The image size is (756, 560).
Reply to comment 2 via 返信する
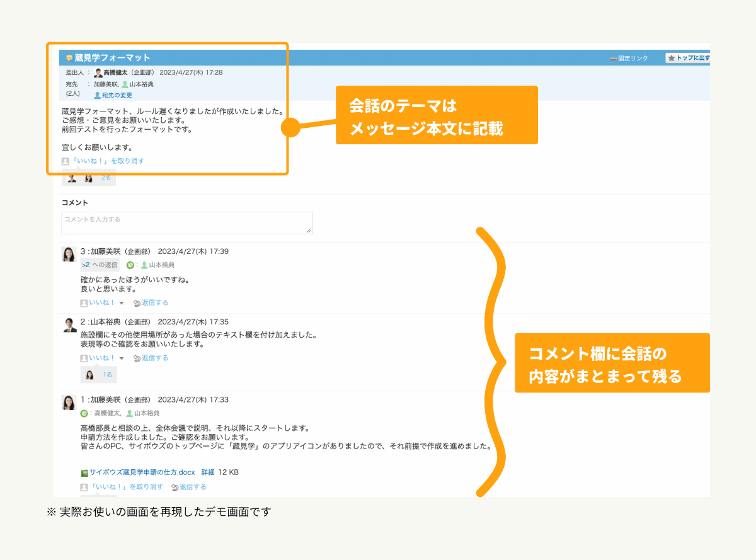(154, 358)
